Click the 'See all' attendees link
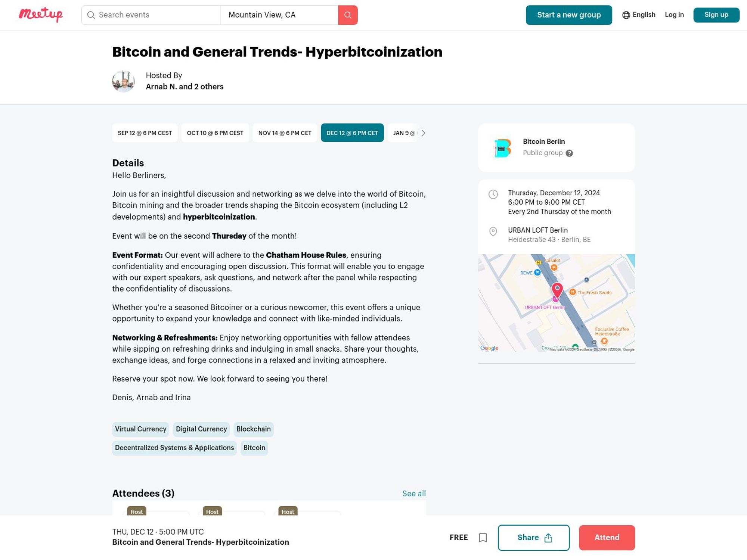The width and height of the screenshot is (747, 560). coord(414,493)
